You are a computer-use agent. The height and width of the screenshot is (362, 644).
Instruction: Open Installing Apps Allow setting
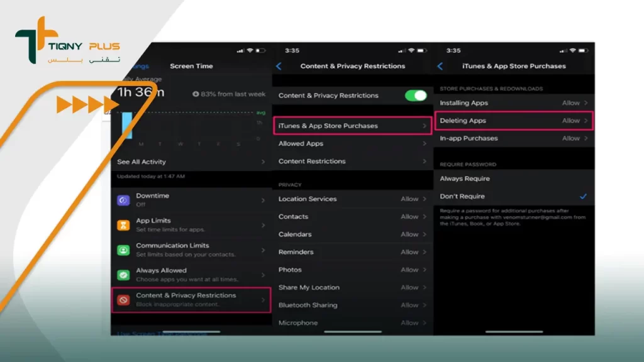click(514, 103)
